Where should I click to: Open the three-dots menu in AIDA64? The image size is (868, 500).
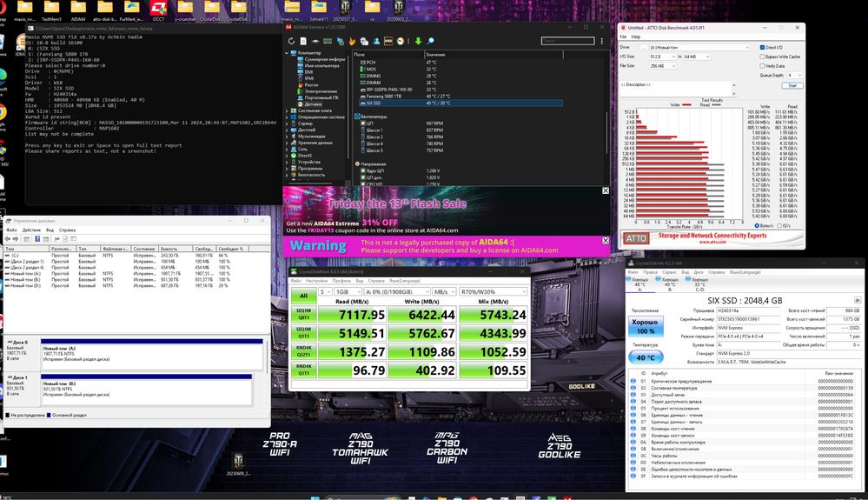point(602,41)
